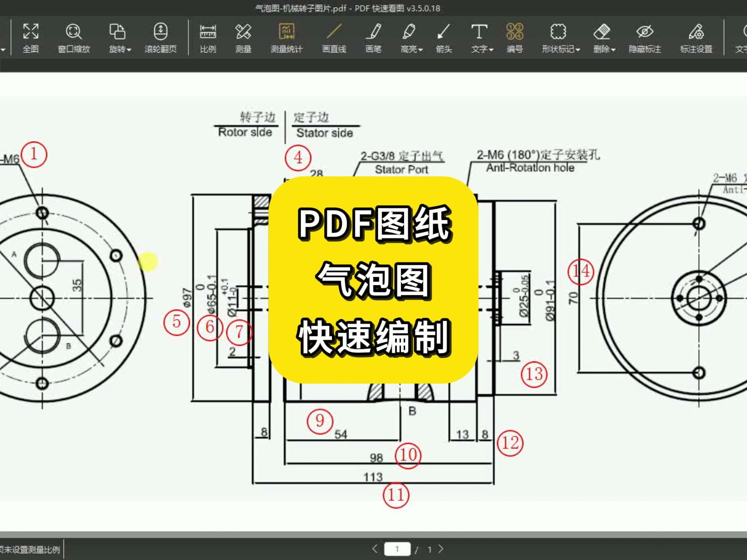Screen dimensions: 747x560
Task: Click the 98 dimension text
Action: (377, 458)
